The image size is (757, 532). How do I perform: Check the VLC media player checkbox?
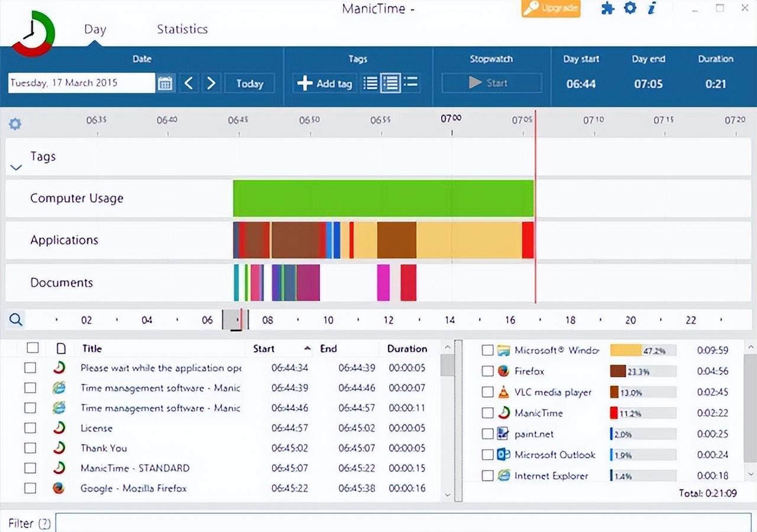(487, 392)
